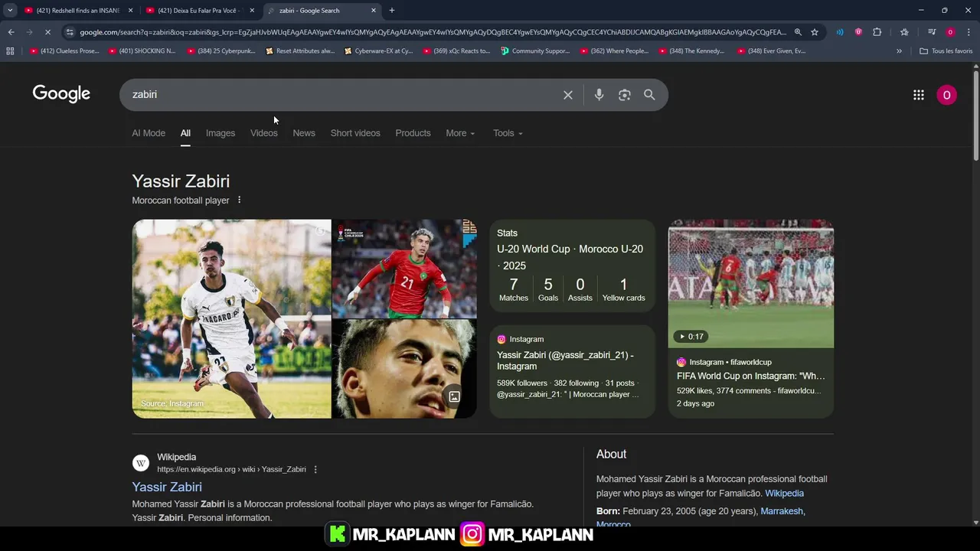This screenshot has width=980, height=551.
Task: Open the bookmarks apps grid icon
Action: [10, 51]
